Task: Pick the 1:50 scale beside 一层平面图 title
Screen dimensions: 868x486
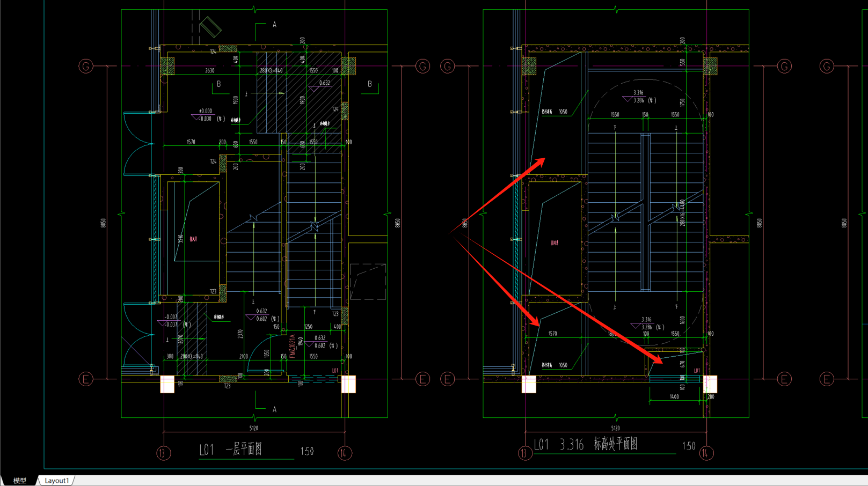Action: (307, 452)
